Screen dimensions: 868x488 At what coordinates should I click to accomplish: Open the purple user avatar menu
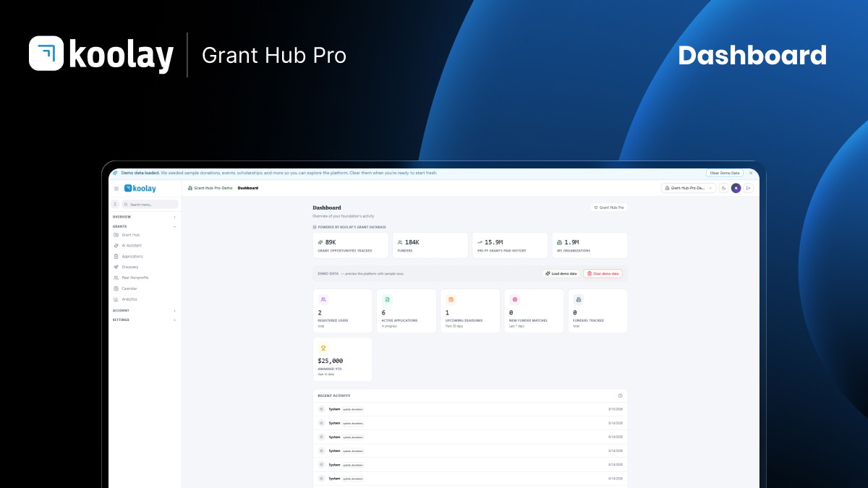[736, 188]
